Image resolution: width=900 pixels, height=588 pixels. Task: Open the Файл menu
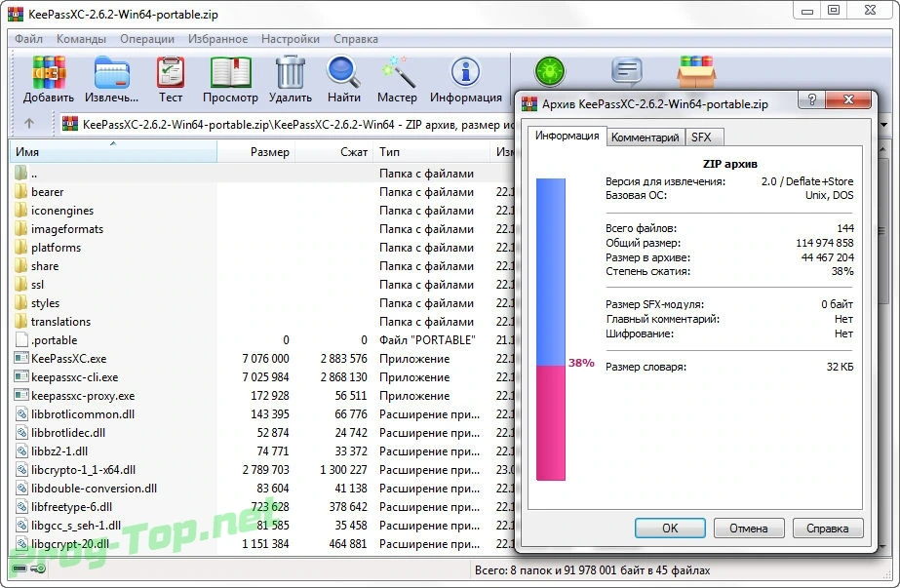coord(28,39)
